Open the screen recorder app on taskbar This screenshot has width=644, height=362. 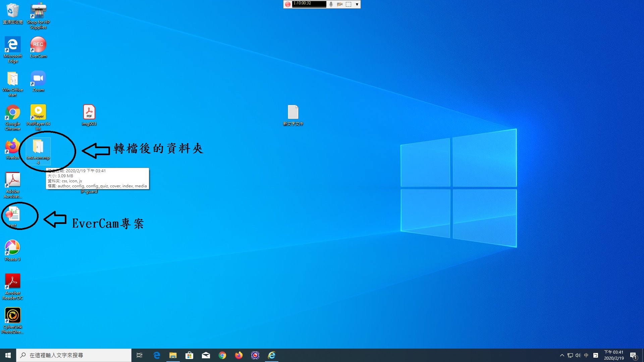(x=255, y=355)
